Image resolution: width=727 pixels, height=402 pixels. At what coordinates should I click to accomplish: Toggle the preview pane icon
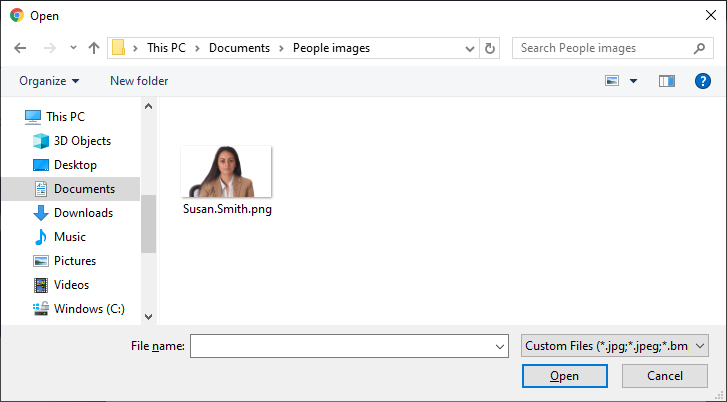click(667, 81)
